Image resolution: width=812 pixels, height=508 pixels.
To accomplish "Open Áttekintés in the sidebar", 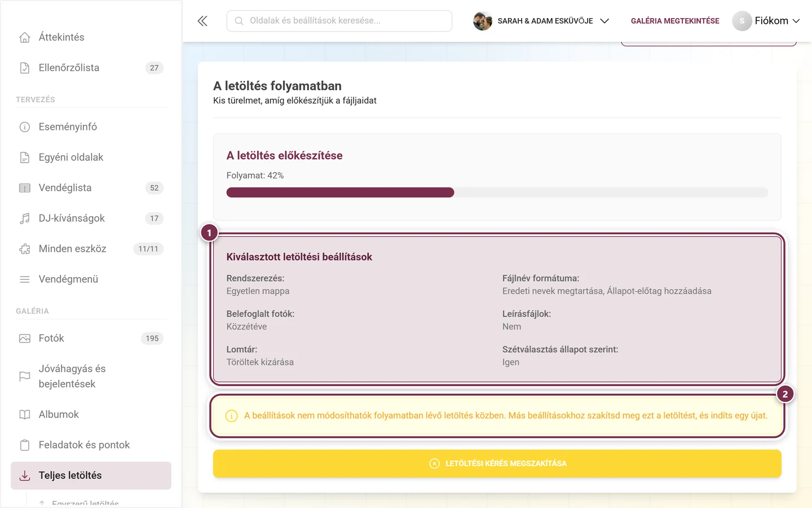I will 91,37.
